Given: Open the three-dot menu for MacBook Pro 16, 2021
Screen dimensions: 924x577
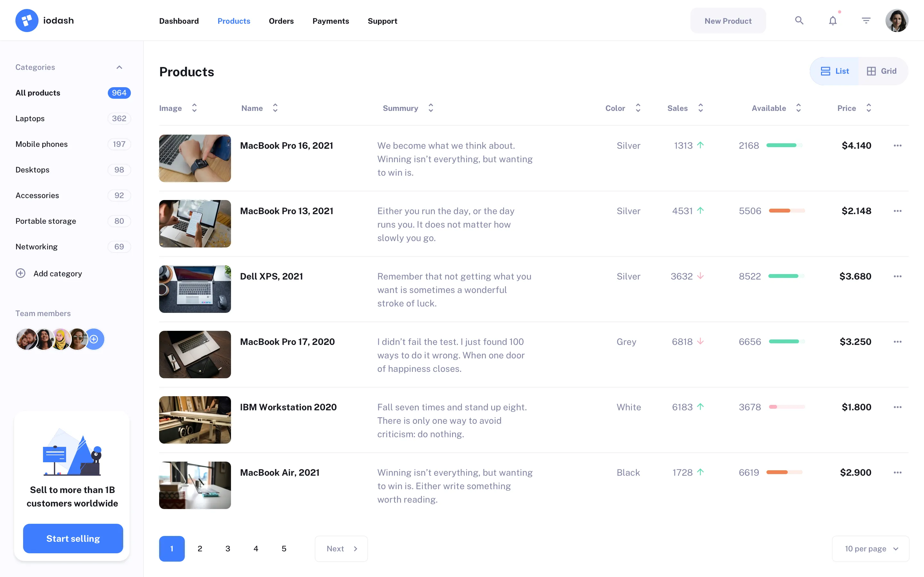Looking at the screenshot, I should 897,146.
